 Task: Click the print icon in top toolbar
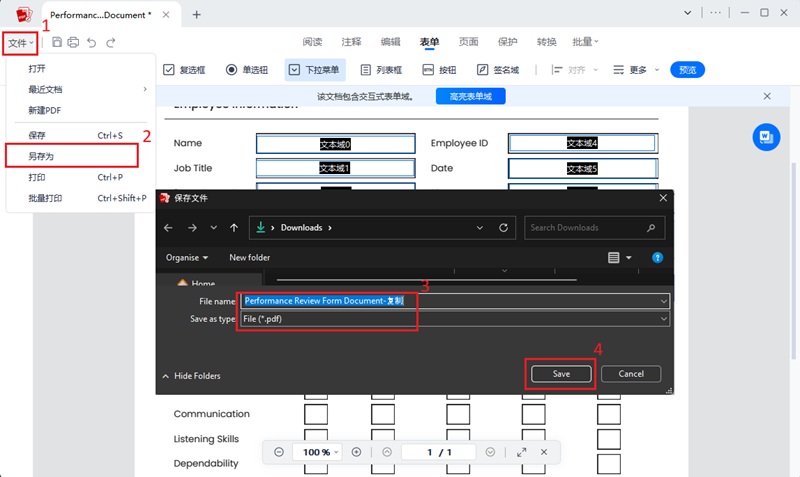[73, 42]
